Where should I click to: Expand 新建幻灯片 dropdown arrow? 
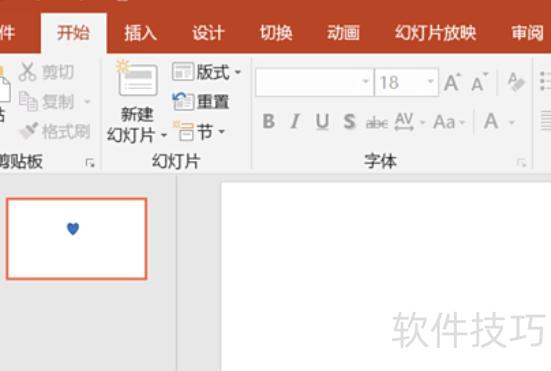[164, 135]
